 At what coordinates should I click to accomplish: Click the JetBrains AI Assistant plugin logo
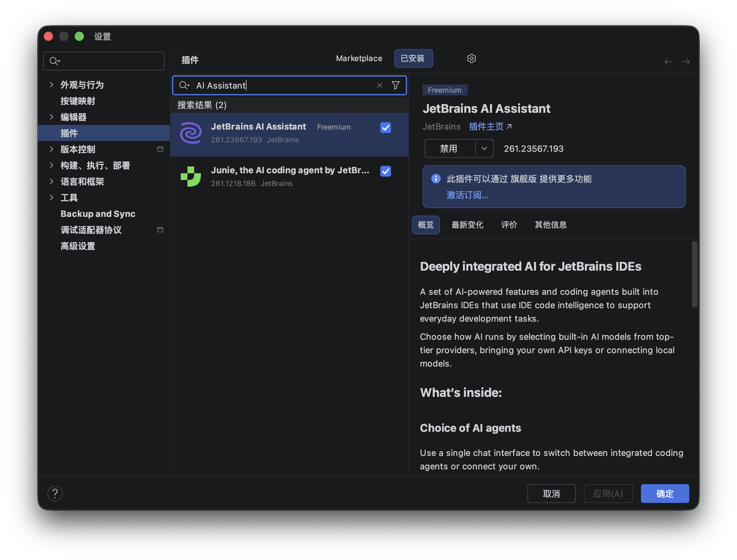[191, 133]
